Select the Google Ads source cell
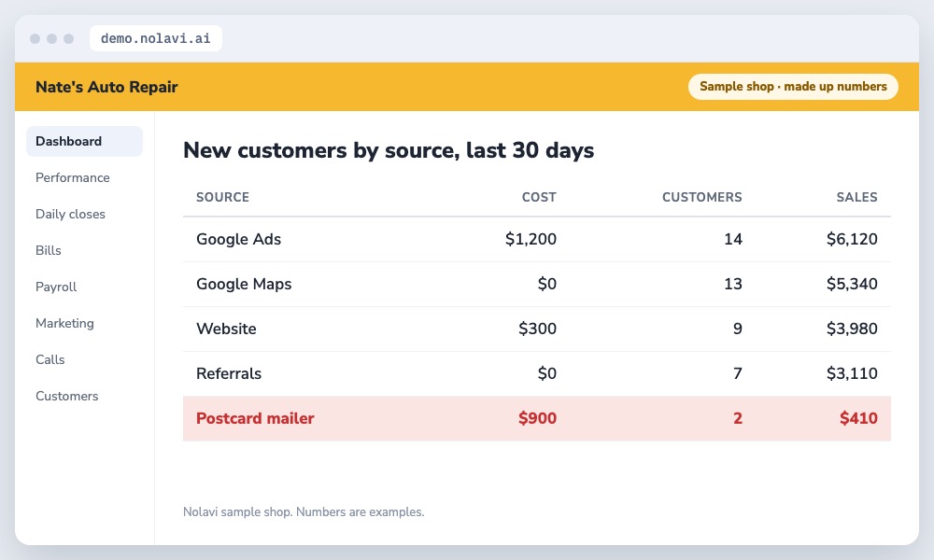934x560 pixels. click(x=238, y=239)
